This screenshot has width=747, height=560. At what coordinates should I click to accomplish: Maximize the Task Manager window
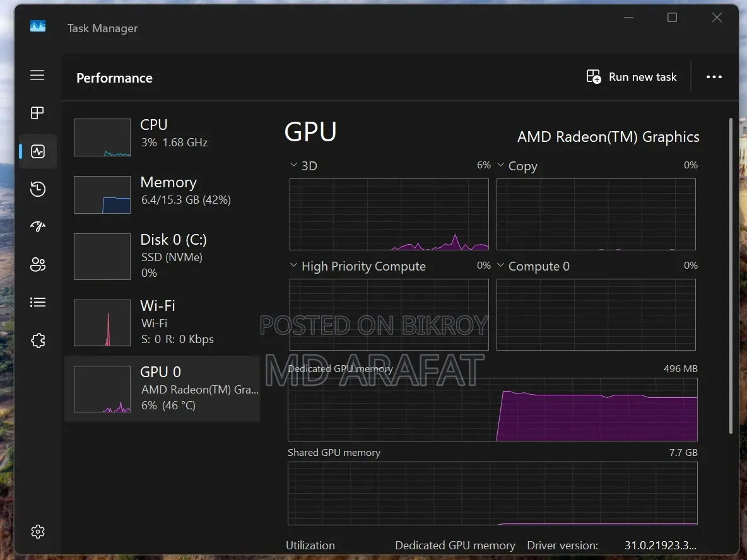click(x=672, y=18)
